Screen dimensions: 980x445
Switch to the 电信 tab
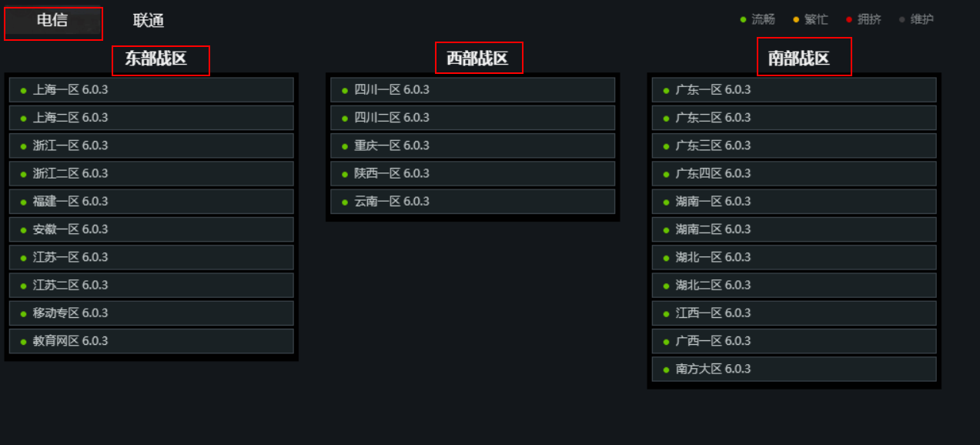click(x=52, y=21)
